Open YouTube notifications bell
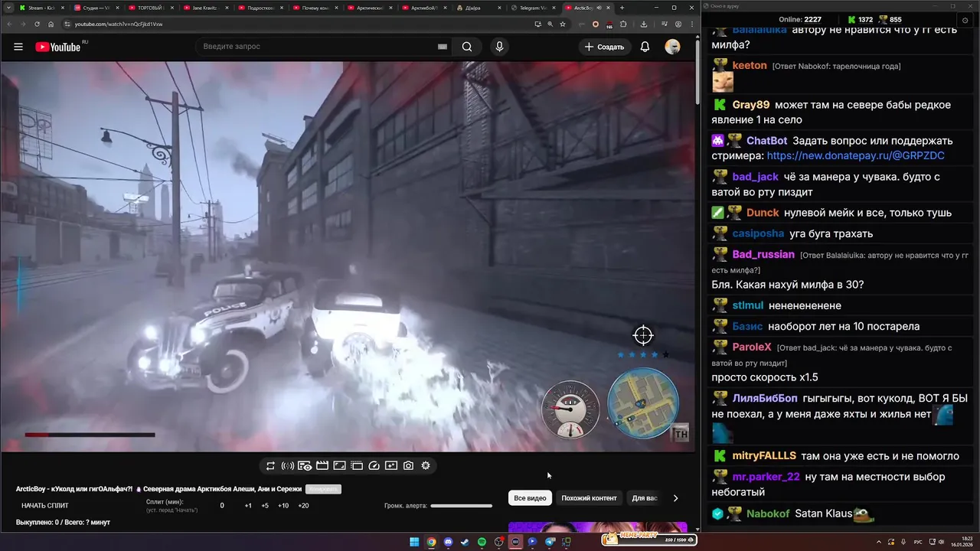 [x=645, y=47]
